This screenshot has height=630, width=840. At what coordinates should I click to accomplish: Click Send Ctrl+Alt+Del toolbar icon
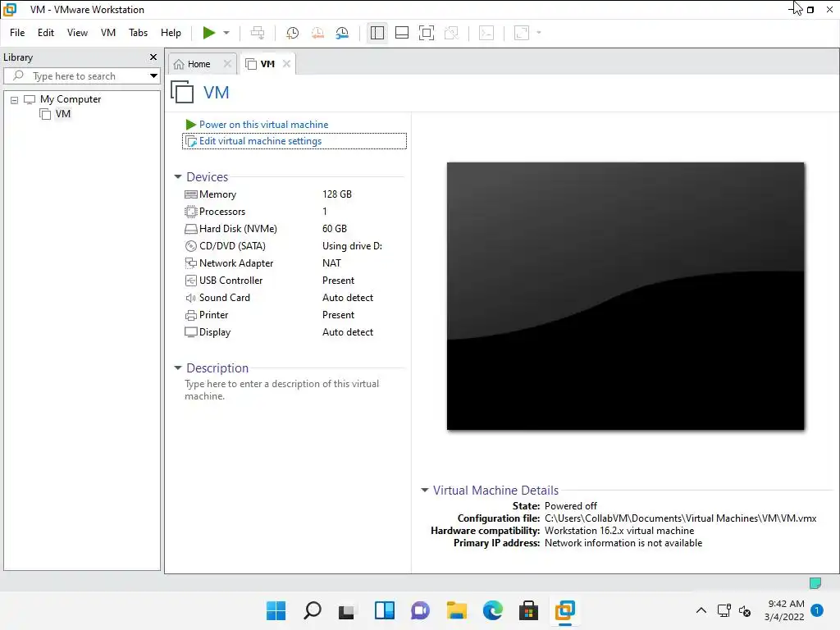(258, 33)
